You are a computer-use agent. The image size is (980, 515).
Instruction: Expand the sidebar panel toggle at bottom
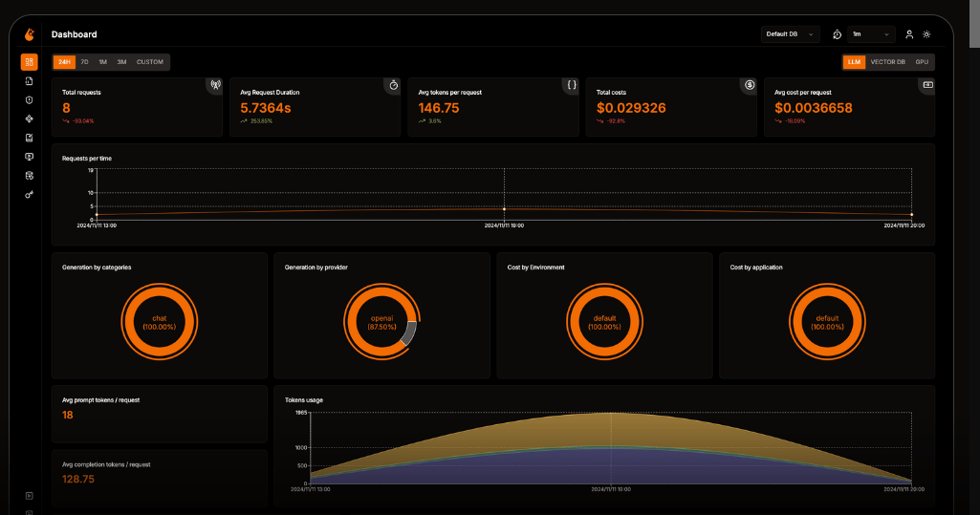click(x=29, y=496)
